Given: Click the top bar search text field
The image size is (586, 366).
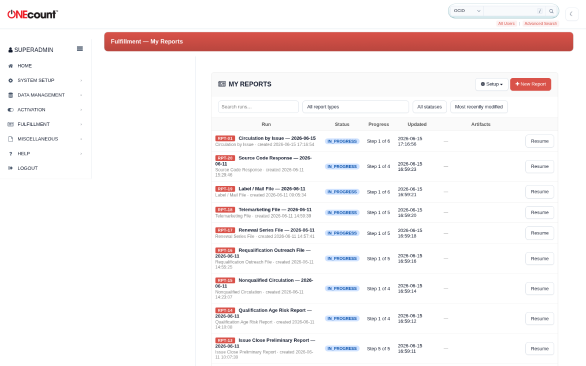Looking at the screenshot, I should click(514, 11).
